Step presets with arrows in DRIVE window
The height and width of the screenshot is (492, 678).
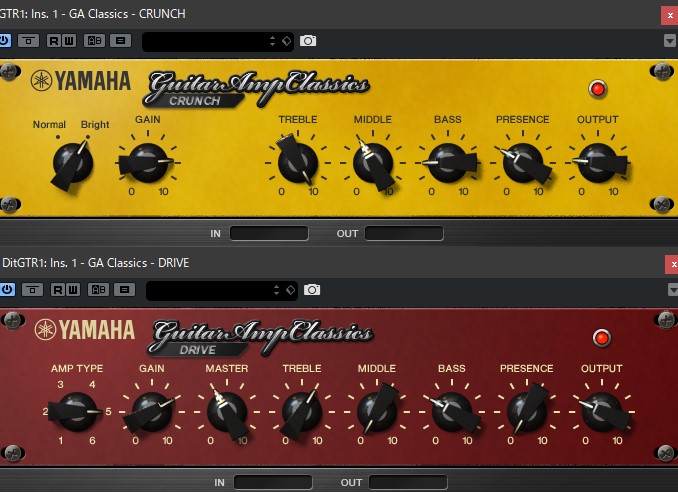click(x=276, y=290)
